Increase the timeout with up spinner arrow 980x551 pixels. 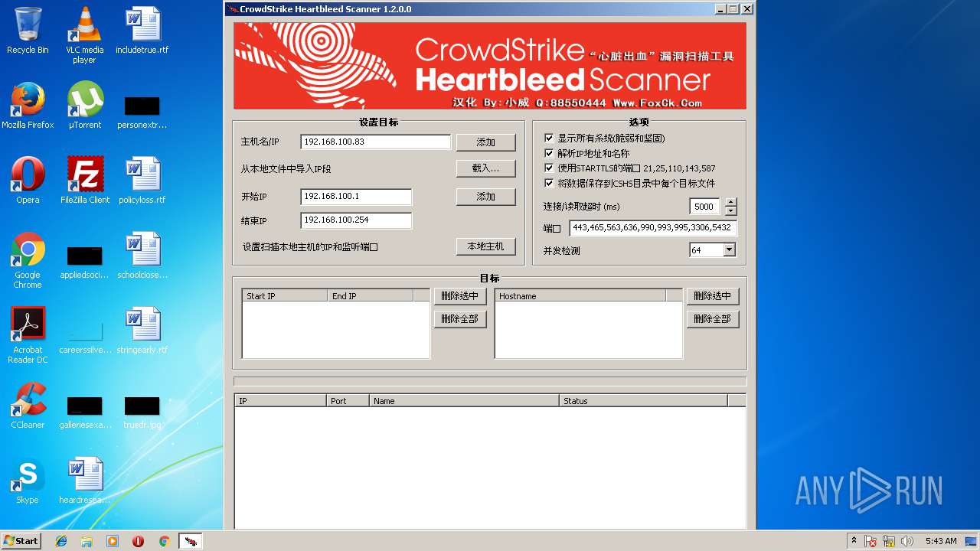tap(730, 202)
